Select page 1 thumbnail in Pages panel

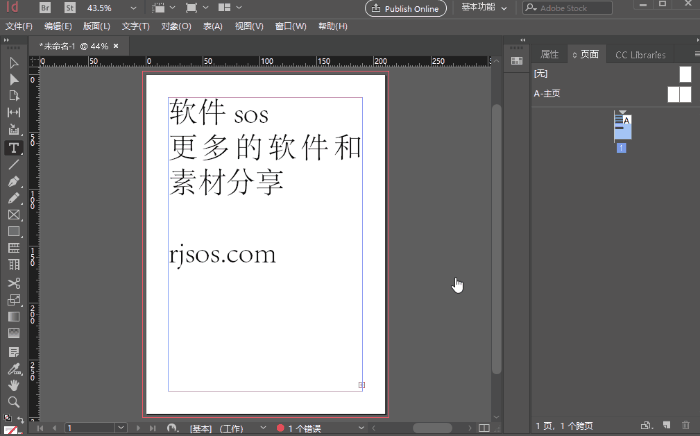coord(623,126)
